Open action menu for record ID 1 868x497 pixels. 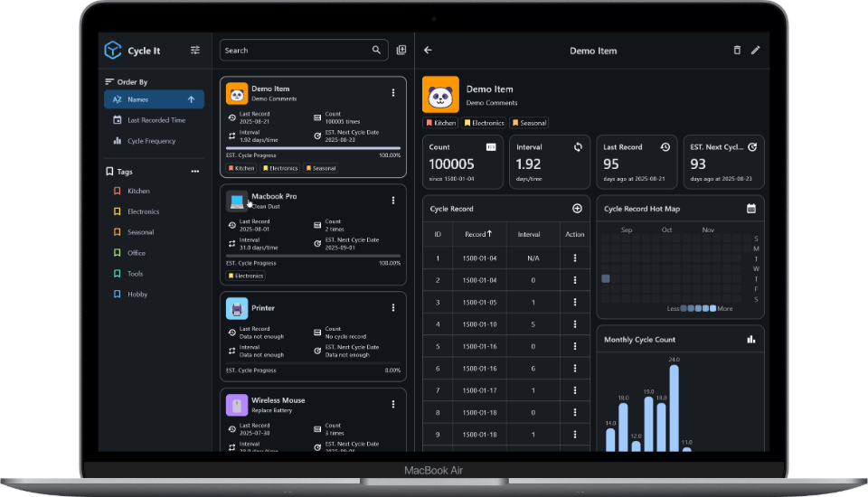click(575, 258)
